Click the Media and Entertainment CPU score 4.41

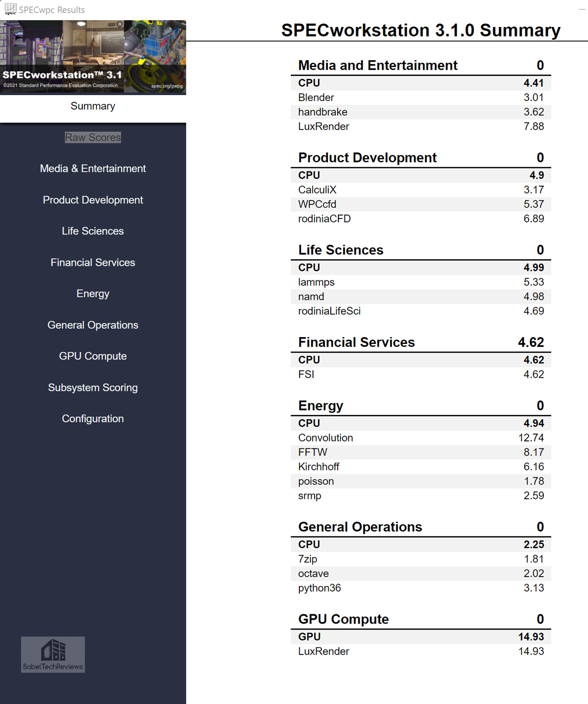click(x=534, y=83)
